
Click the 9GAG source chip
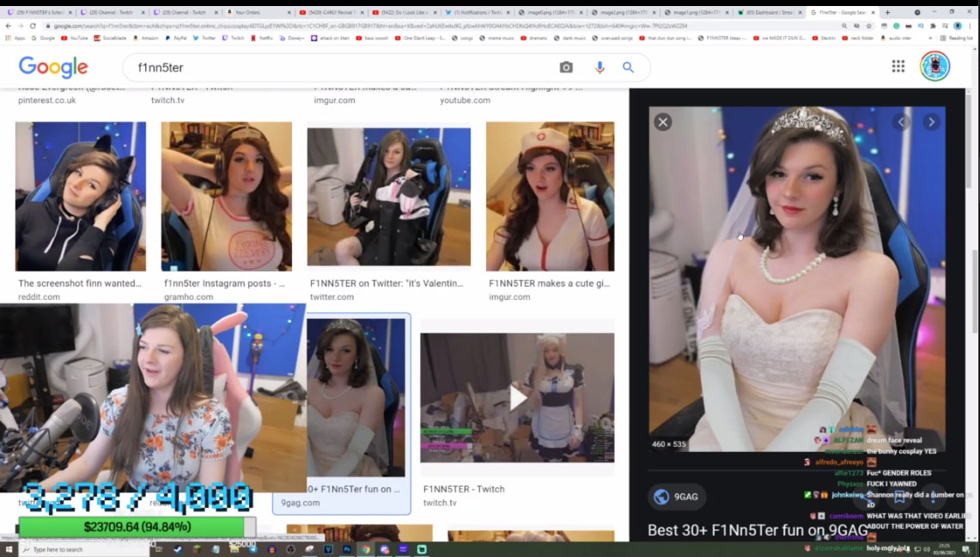tap(676, 497)
